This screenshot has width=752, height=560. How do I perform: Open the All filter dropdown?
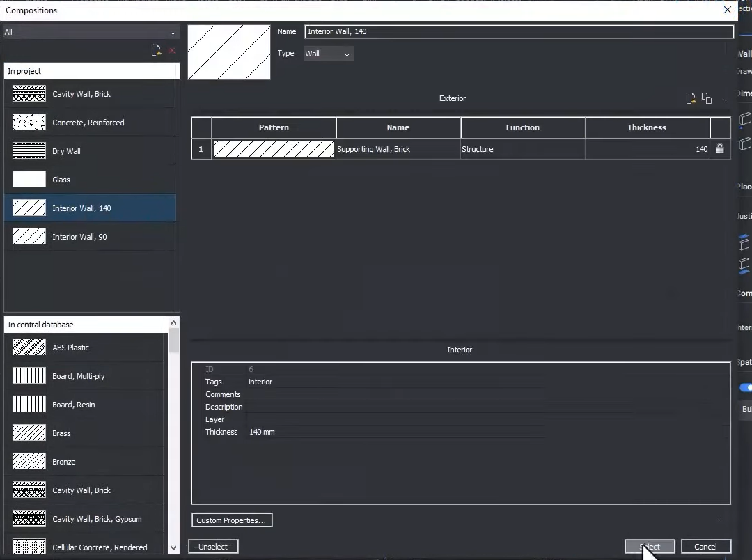[x=91, y=32]
